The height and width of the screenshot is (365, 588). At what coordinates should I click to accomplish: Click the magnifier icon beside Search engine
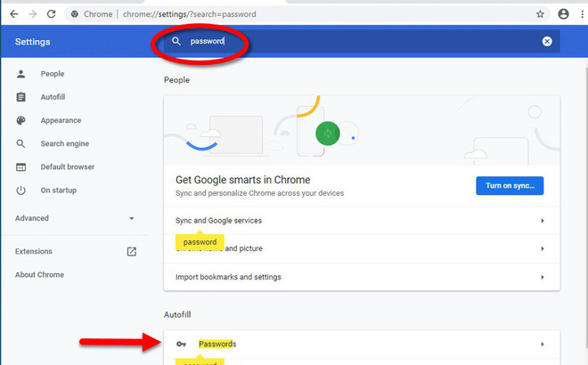point(21,143)
